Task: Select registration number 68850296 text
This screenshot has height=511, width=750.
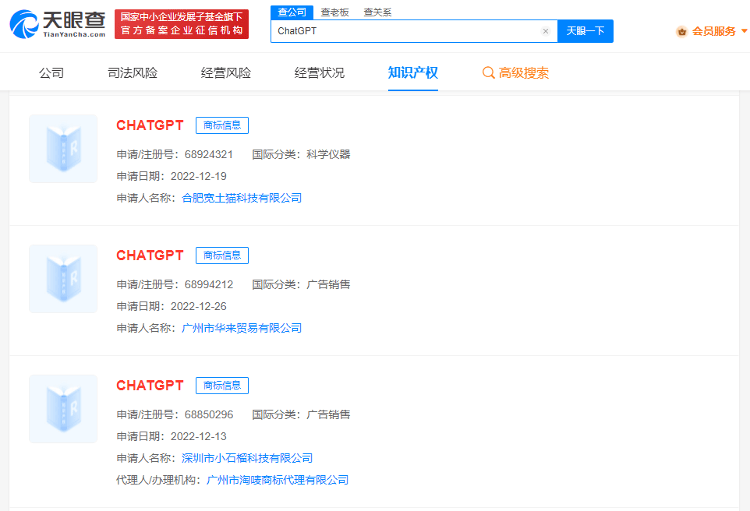Action: 209,415
